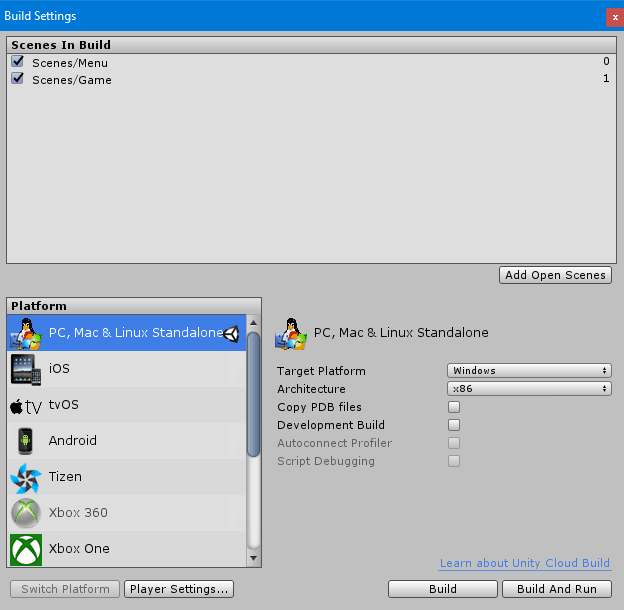The width and height of the screenshot is (624, 610).
Task: Click the Switch Platform button
Action: (x=65, y=589)
